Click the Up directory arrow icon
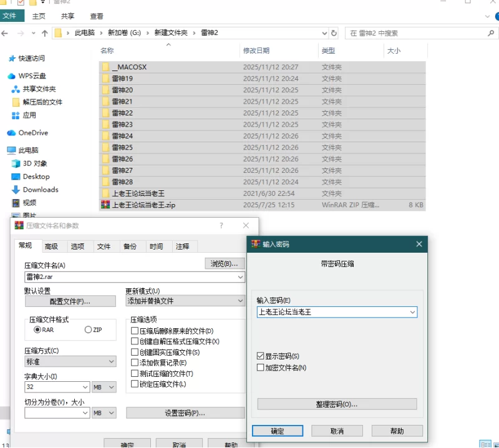 pyautogui.click(x=44, y=33)
